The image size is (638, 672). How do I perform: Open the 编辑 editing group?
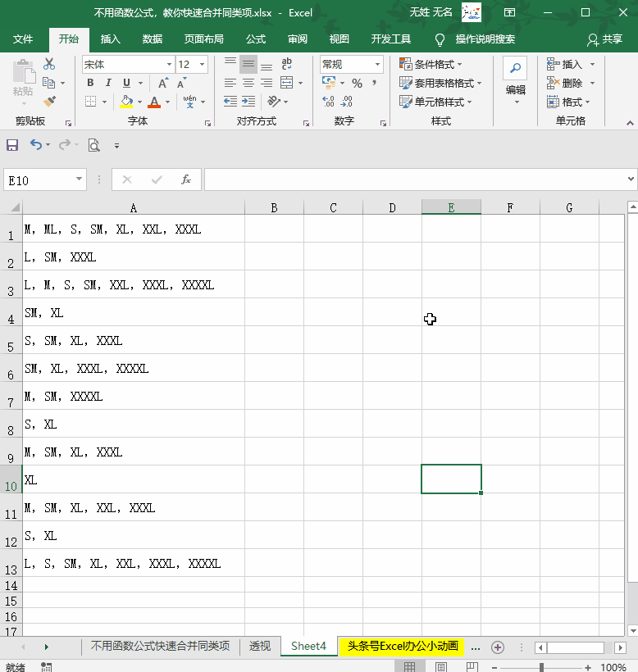coord(515,82)
